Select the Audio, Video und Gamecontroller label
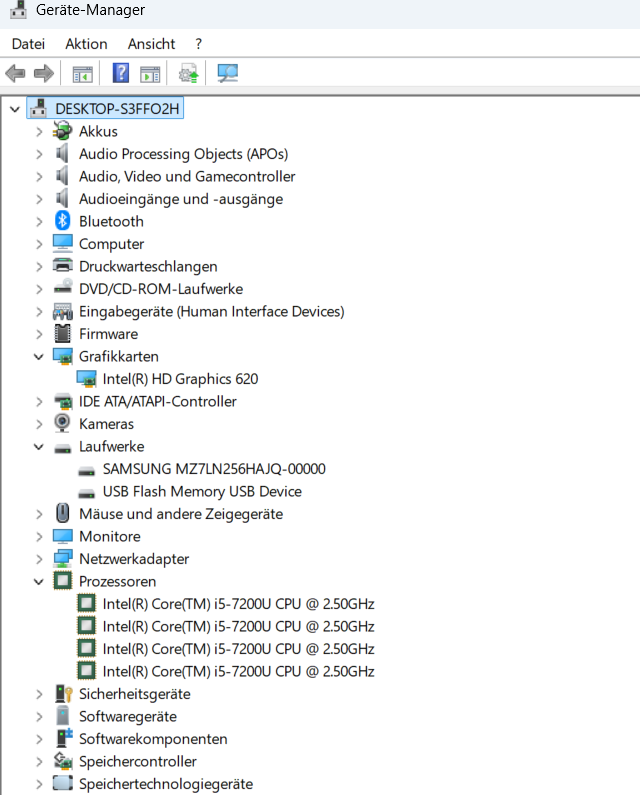 click(x=187, y=176)
